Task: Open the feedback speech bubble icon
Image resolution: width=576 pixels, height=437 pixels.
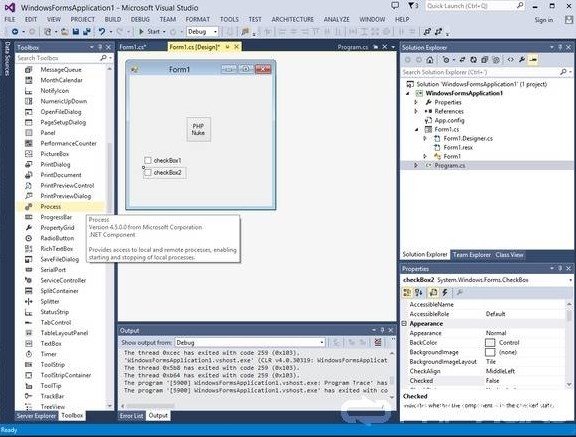Action: pos(395,6)
